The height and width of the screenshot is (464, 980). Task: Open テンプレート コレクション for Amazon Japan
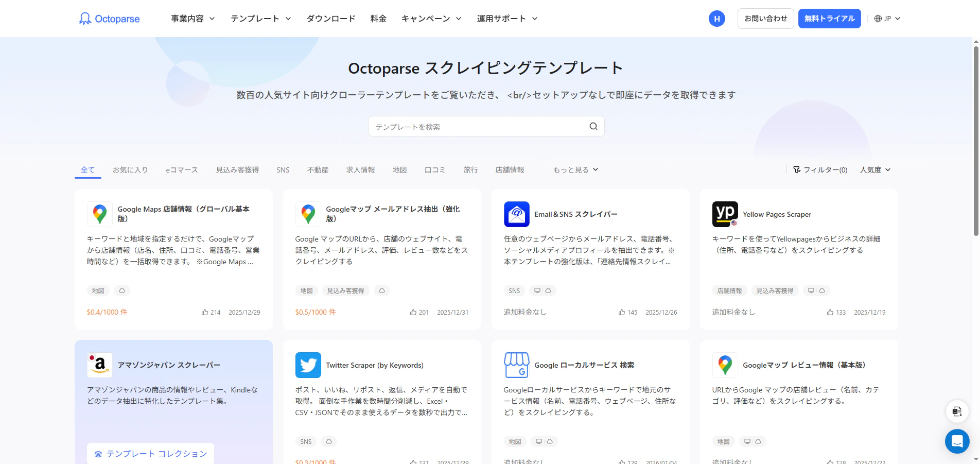[x=150, y=453]
